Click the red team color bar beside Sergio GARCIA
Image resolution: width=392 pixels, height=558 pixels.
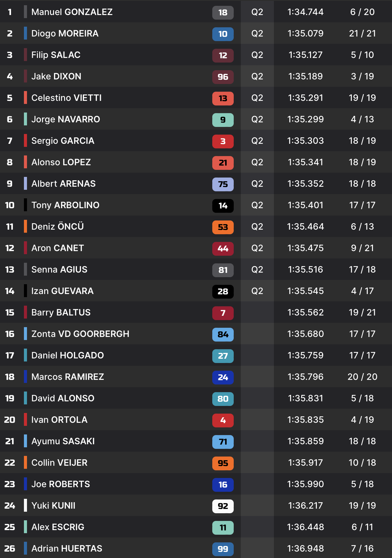25,141
